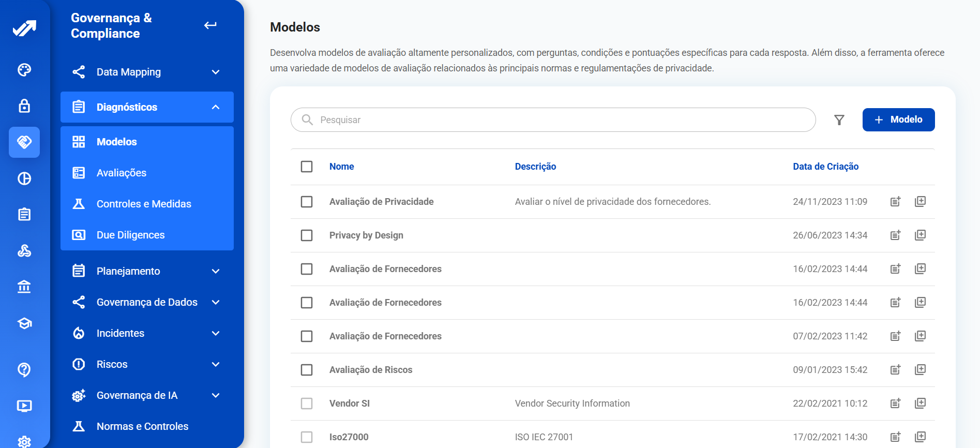Click the graduation cap icon in rail
Screen dimensions: 980x448
[24, 323]
